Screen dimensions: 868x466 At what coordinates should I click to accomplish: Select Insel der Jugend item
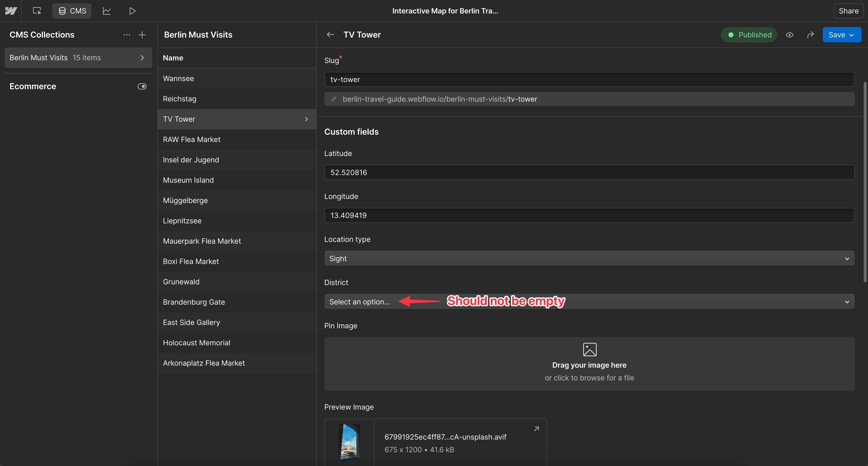pos(237,160)
